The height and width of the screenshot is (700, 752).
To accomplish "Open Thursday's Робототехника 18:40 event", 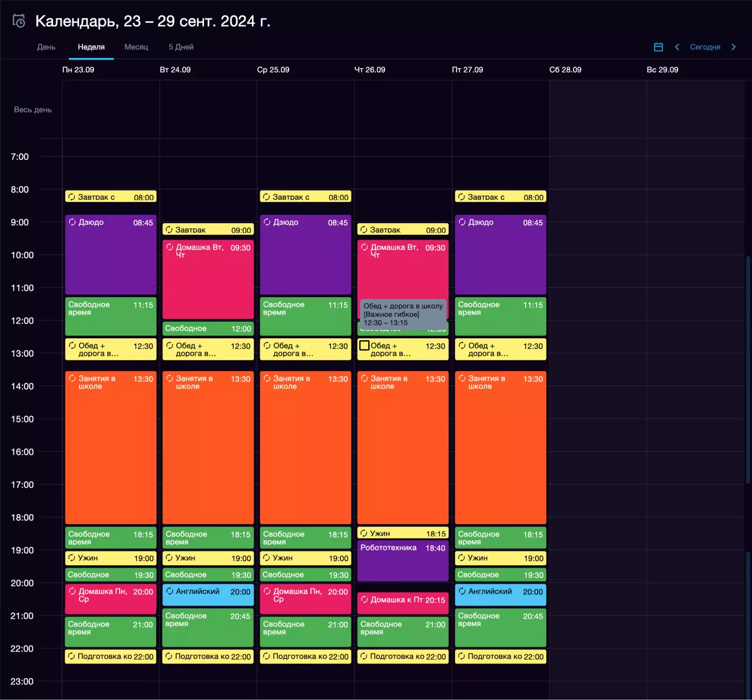I will click(x=403, y=561).
